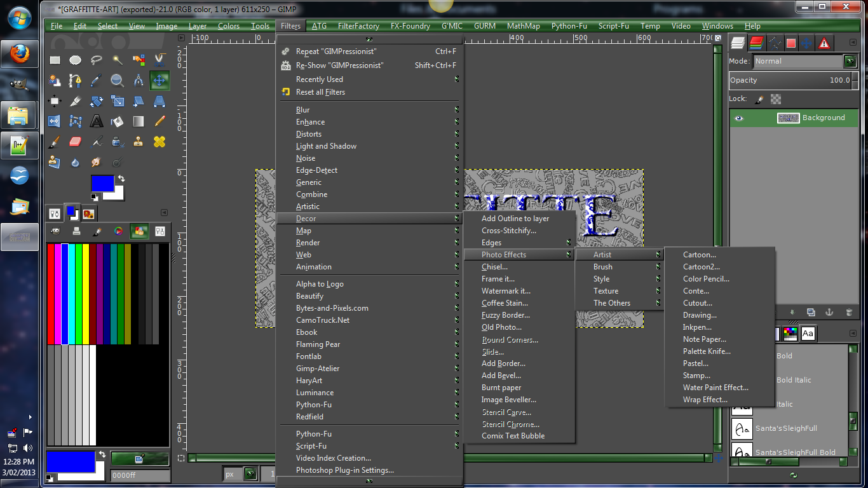Image resolution: width=868 pixels, height=488 pixels.
Task: Pick the Rotate tool
Action: [x=97, y=101]
